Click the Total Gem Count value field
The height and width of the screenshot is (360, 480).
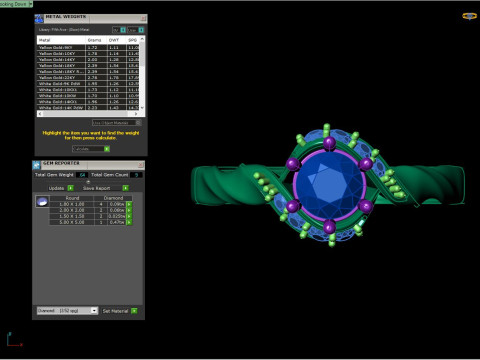[x=137, y=175]
